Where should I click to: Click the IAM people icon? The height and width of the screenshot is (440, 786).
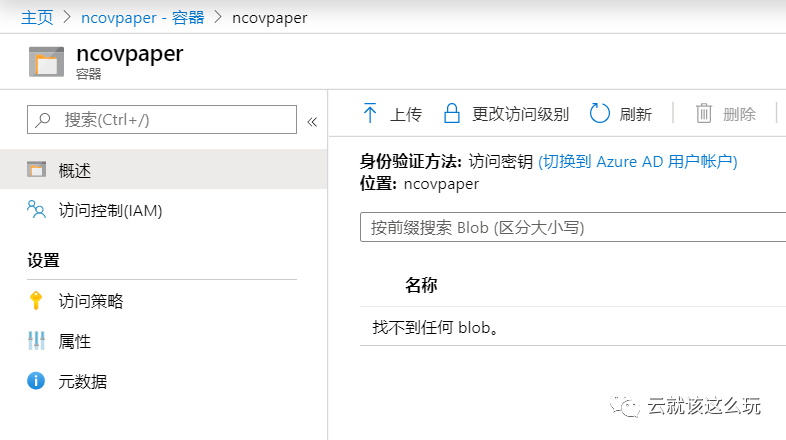pos(37,209)
